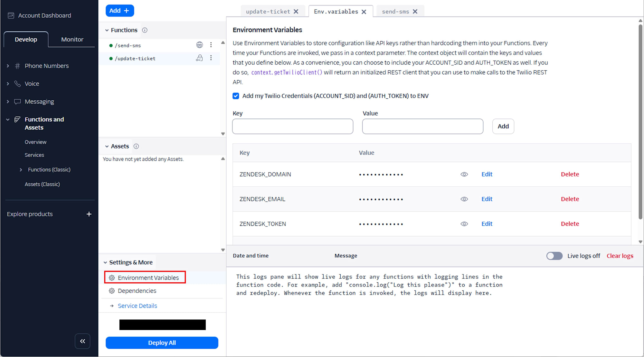Collapse the Functions and Assets chevron
644x357 pixels.
(8, 120)
